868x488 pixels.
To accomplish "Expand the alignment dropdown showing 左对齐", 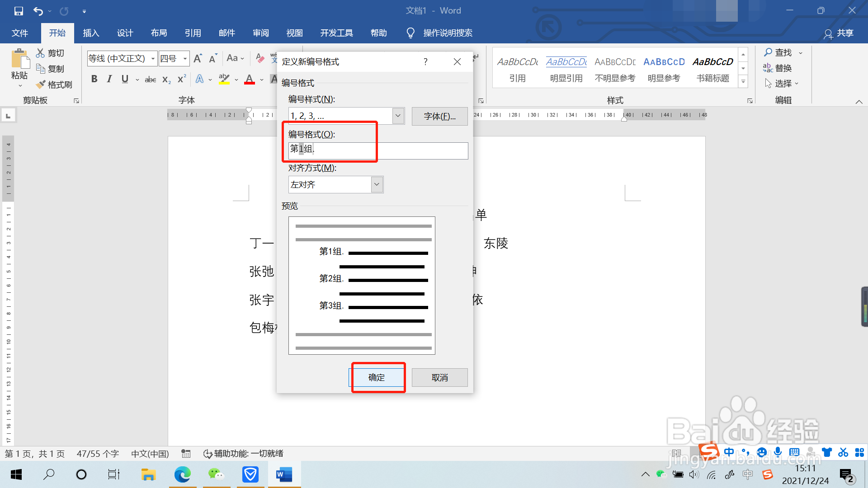I will [x=377, y=184].
